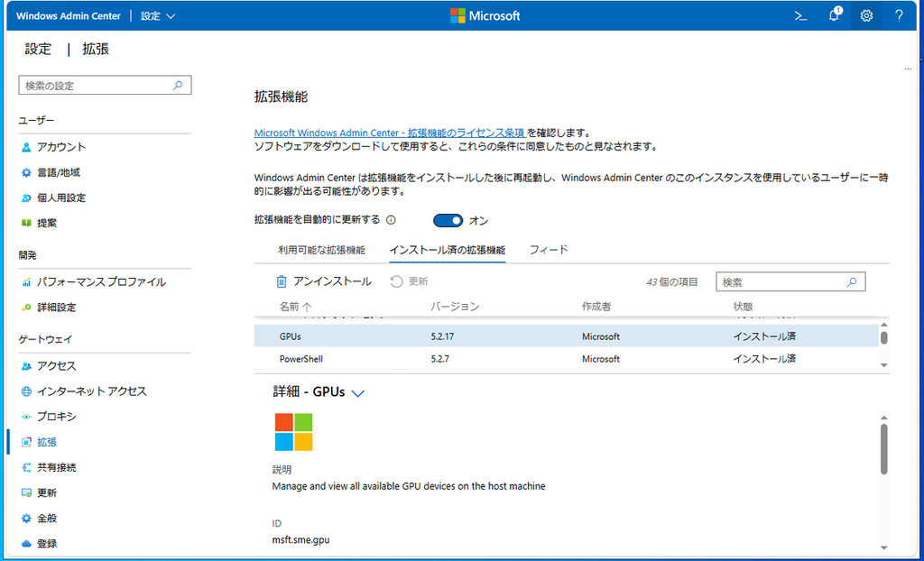The width and height of the screenshot is (924, 561).
Task: Select the GPUs extension row
Action: pos(567,336)
